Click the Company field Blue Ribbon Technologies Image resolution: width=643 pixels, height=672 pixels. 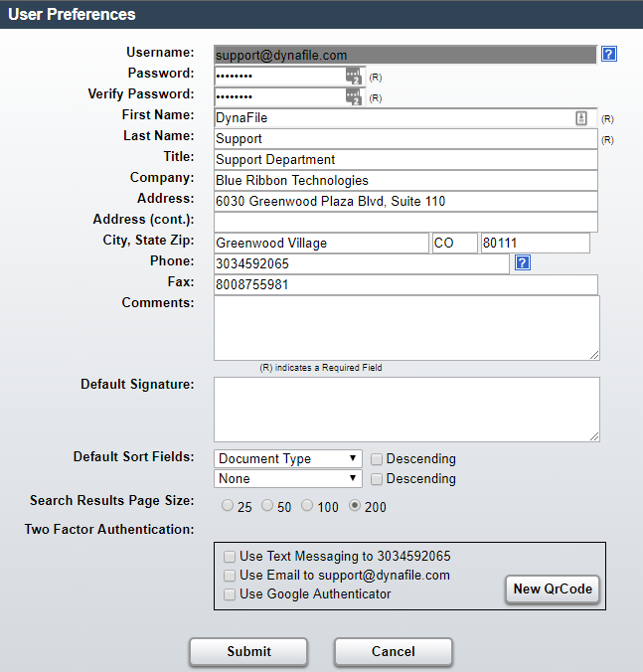coord(405,181)
